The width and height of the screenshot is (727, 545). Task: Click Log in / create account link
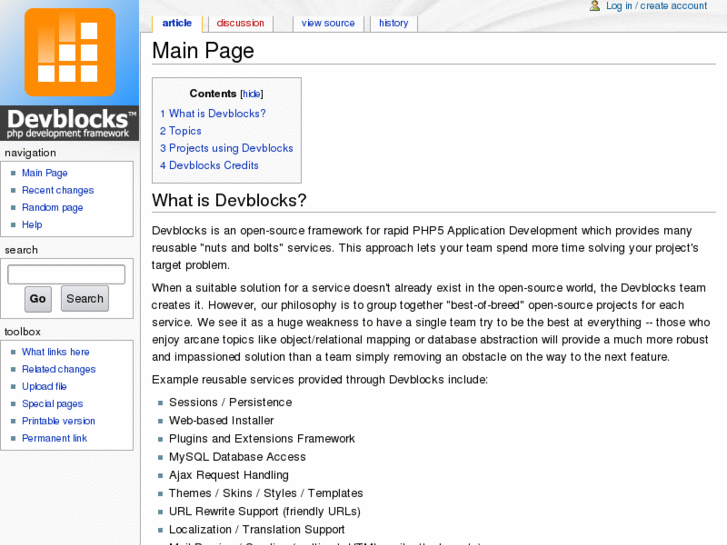click(657, 6)
